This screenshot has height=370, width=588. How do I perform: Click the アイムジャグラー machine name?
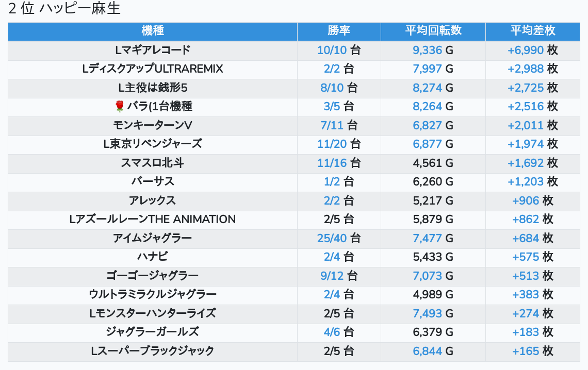153,238
